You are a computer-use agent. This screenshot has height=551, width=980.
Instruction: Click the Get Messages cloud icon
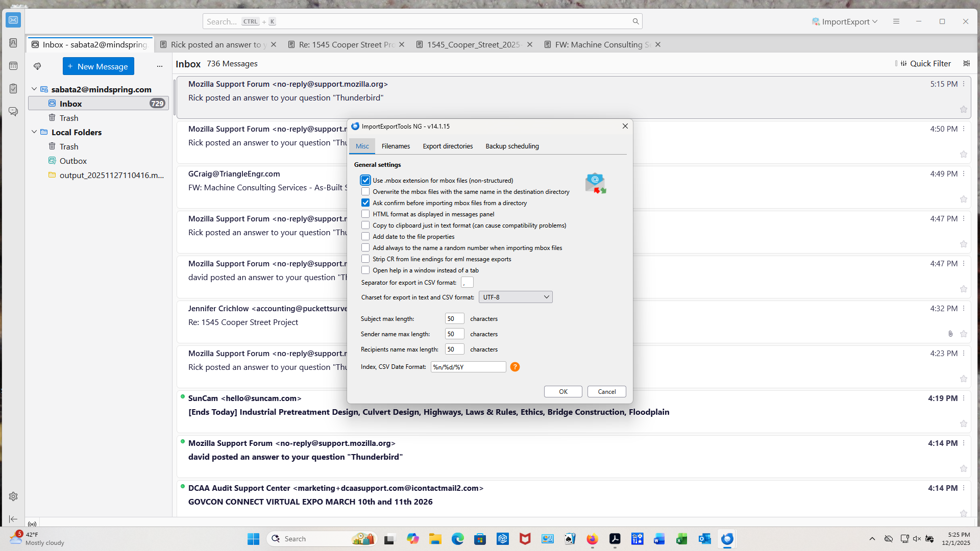[37, 66]
